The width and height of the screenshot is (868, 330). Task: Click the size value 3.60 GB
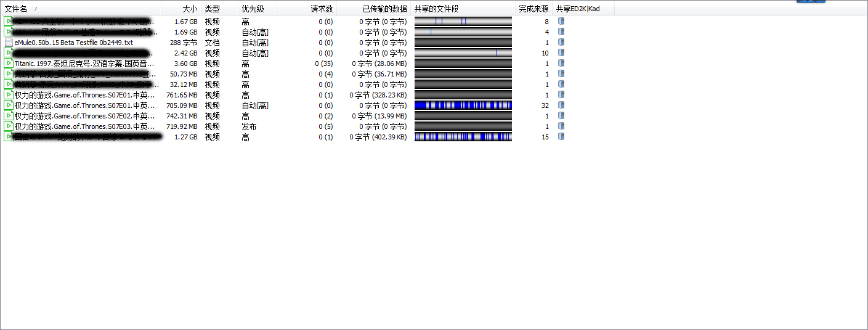pyautogui.click(x=185, y=64)
